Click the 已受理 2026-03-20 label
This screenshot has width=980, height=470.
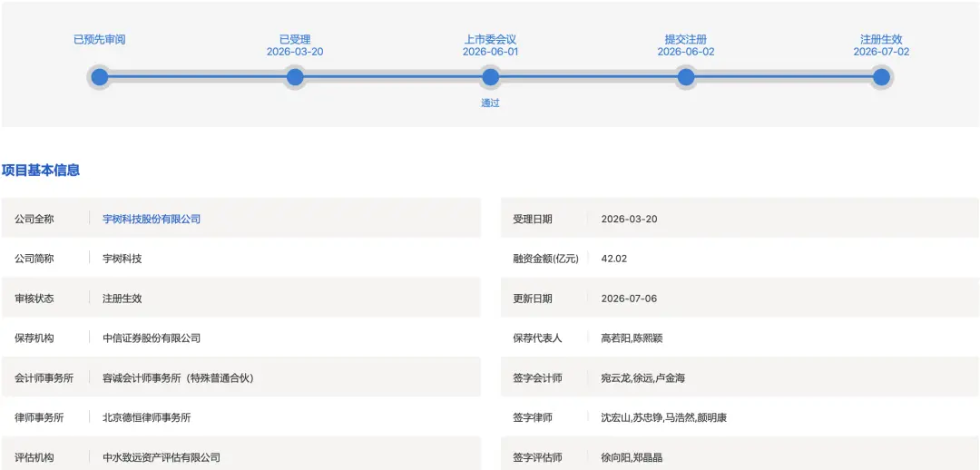coord(295,45)
